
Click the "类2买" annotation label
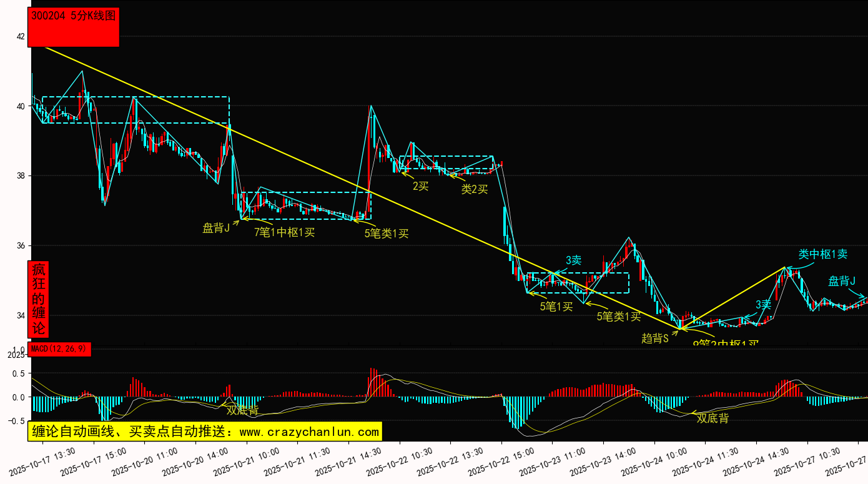pyautogui.click(x=474, y=189)
